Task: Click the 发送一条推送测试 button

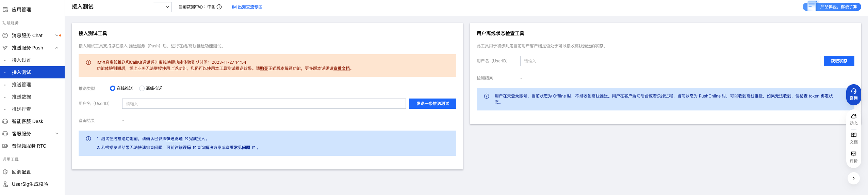Action: (x=432, y=104)
